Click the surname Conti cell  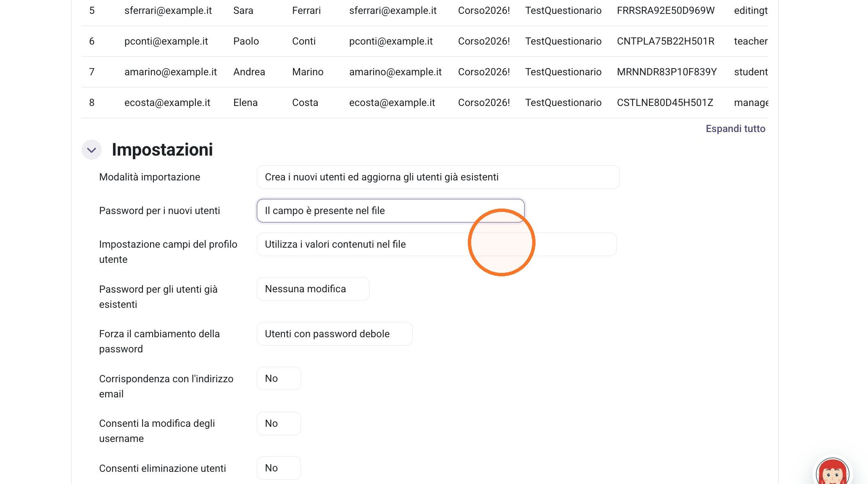pyautogui.click(x=304, y=41)
